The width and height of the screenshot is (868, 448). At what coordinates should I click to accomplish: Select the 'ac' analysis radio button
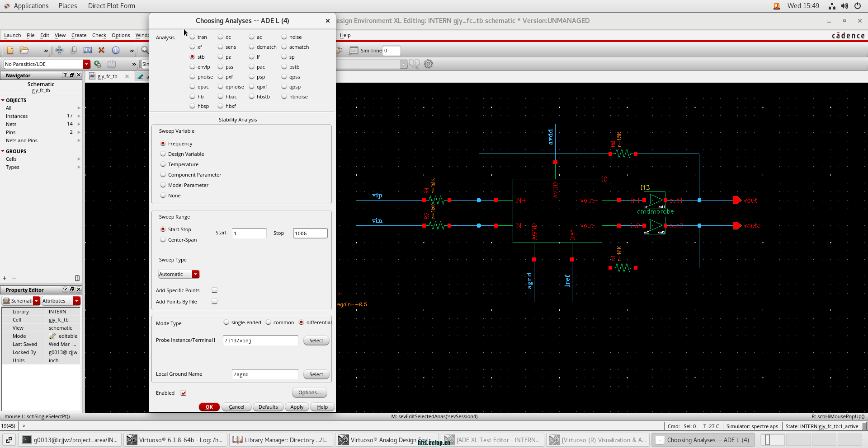coord(252,37)
